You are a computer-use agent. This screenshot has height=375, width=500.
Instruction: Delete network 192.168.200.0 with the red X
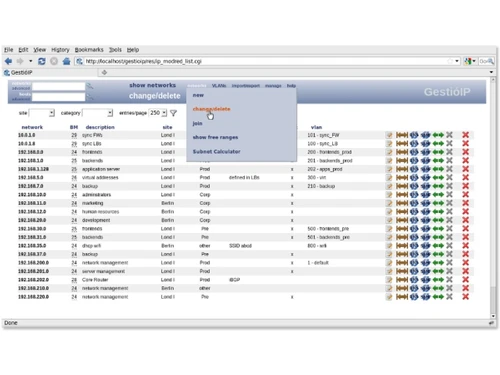pyautogui.click(x=466, y=263)
